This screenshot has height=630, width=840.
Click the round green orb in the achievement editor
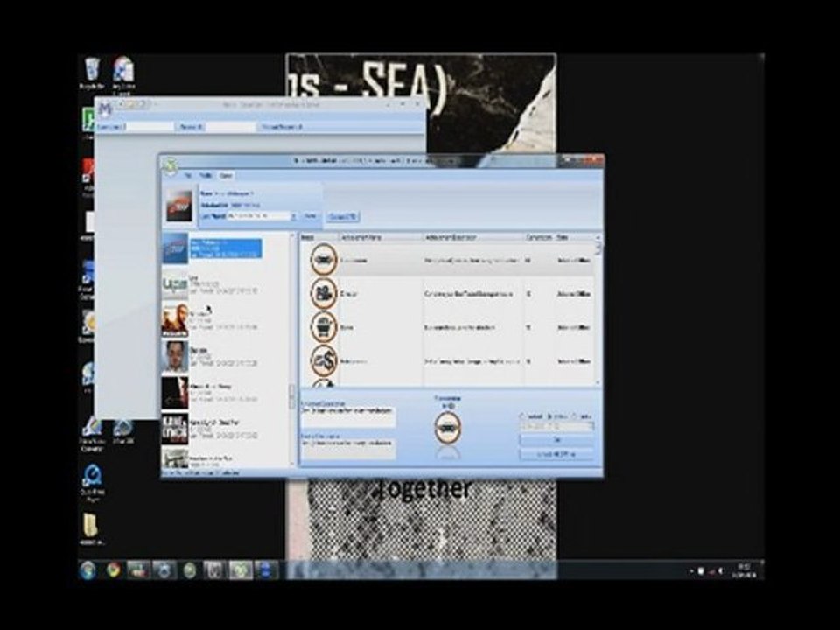point(170,166)
